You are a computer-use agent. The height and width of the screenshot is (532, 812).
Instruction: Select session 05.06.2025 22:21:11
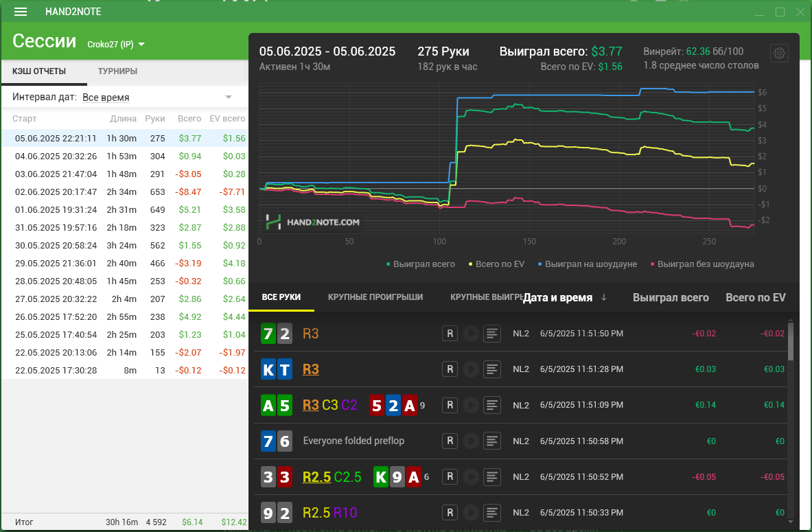[125, 138]
